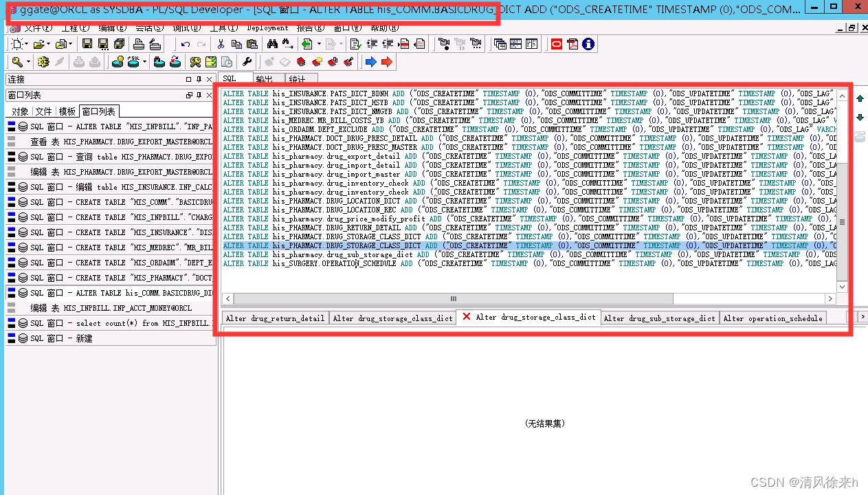Expand the session key dropdown arrow

point(30,62)
